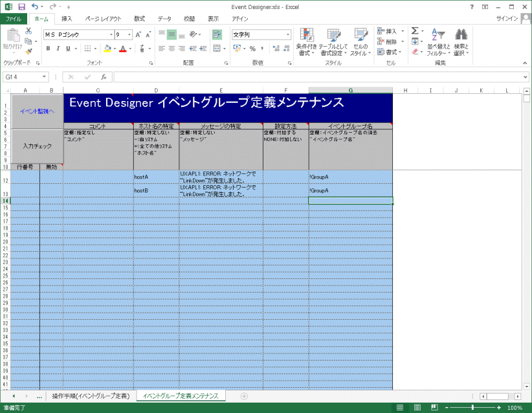Increase font size with large A icon
This screenshot has width=532, height=413.
[x=138, y=34]
